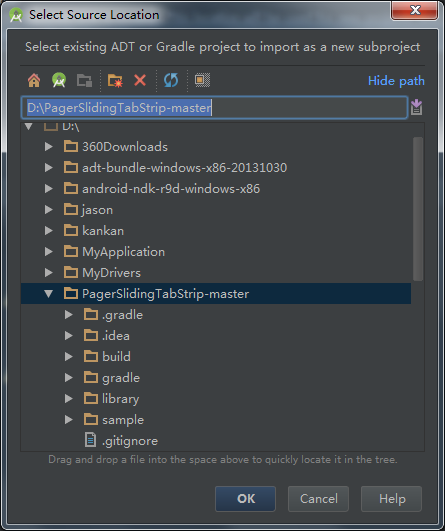
Task: Go to the Home directory icon
Action: click(x=34, y=80)
